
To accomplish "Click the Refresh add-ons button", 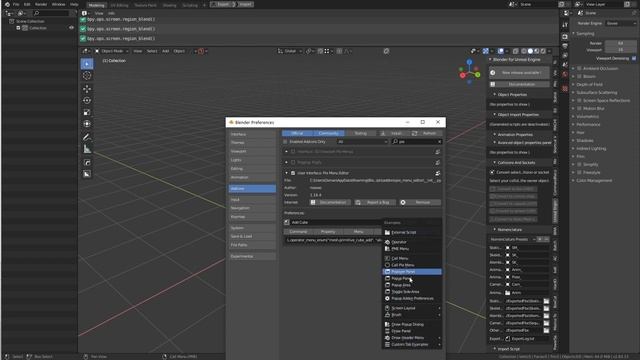I will pyautogui.click(x=426, y=133).
